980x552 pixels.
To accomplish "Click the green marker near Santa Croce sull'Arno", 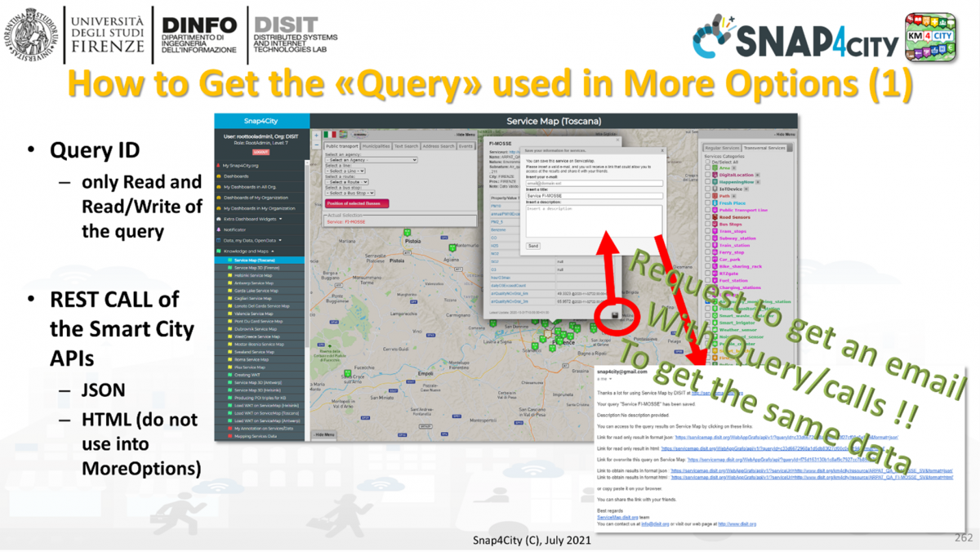I will [347, 373].
